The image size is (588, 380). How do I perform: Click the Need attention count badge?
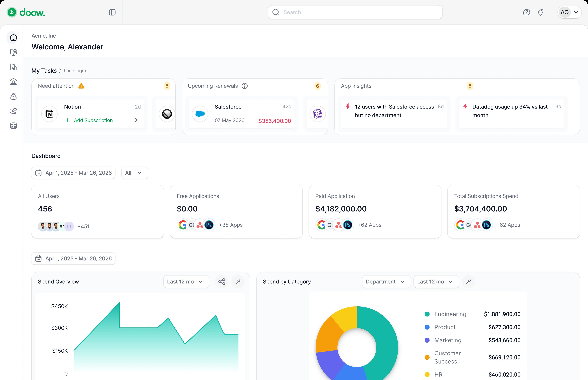[167, 86]
